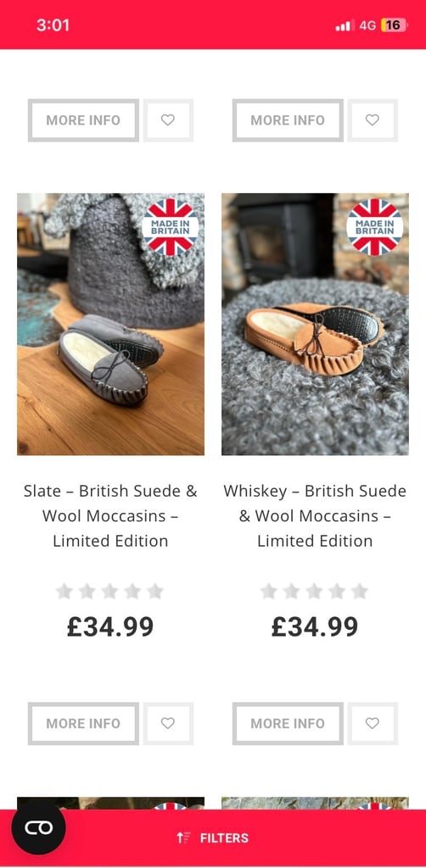Open Whiskey British Suede moccasins title link

(x=315, y=515)
